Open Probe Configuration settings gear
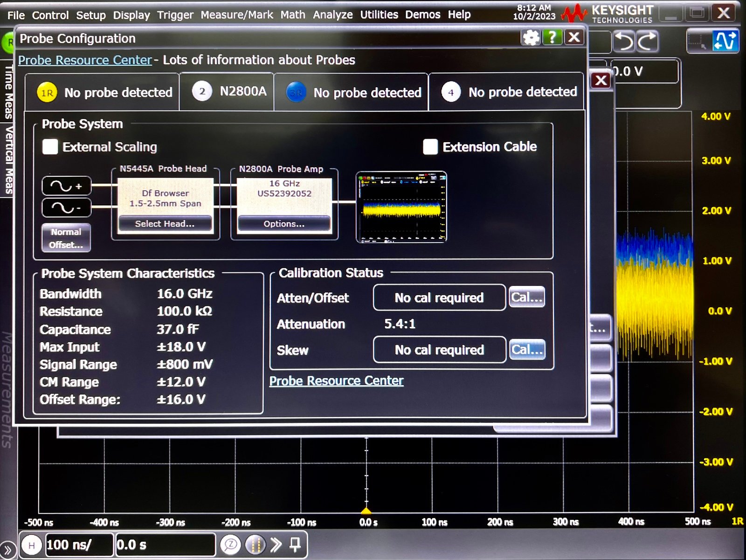 [x=531, y=37]
